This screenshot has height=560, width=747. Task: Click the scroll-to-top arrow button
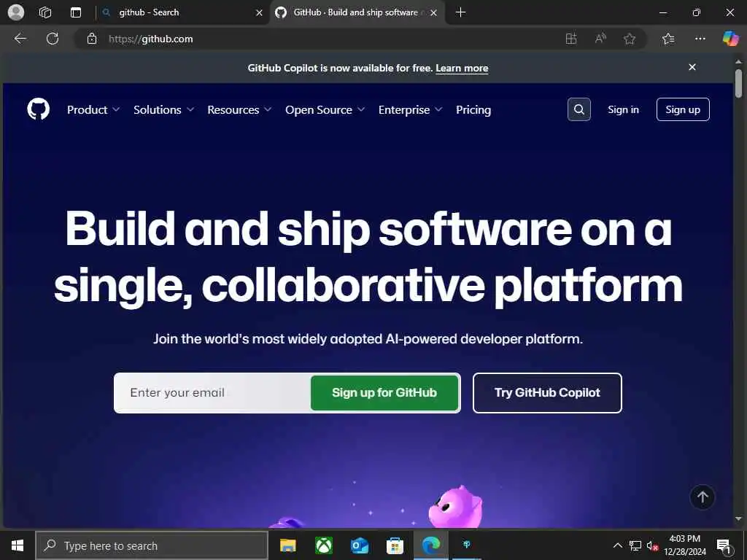tap(703, 497)
